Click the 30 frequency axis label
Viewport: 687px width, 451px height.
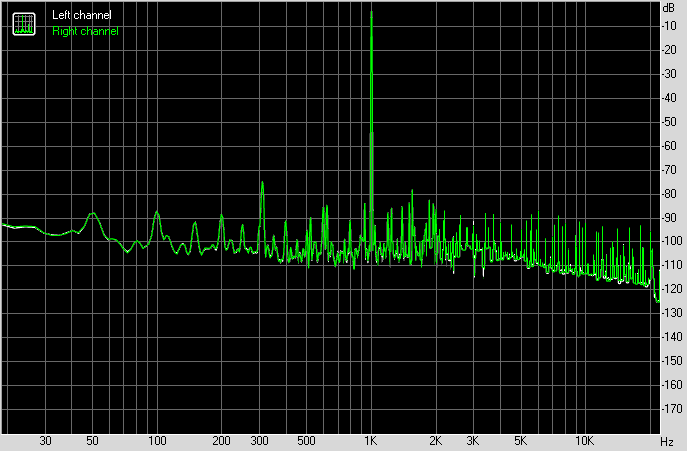(45, 440)
